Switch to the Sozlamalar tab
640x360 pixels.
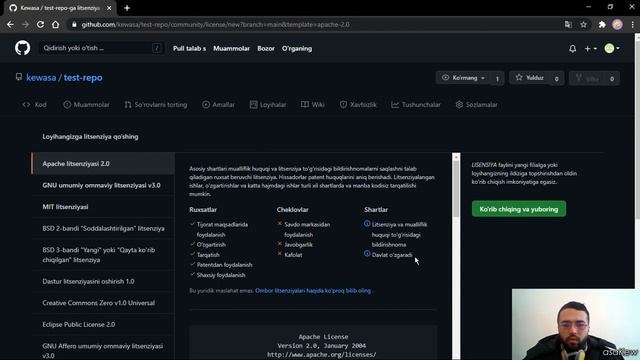point(476,104)
